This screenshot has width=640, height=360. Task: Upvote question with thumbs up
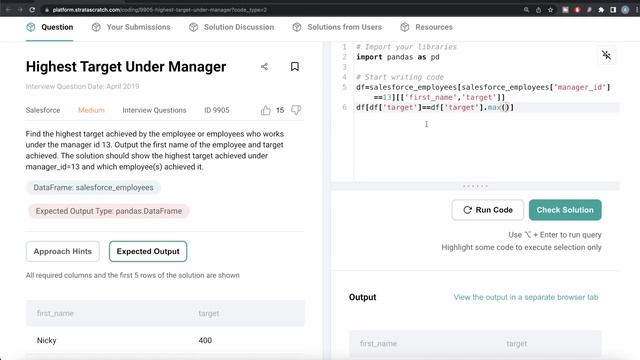pyautogui.click(x=266, y=110)
